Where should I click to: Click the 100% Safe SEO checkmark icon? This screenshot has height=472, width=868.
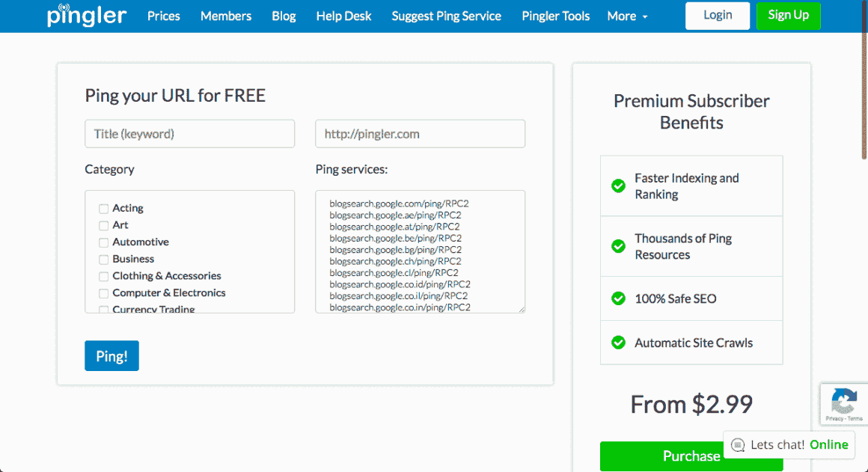[618, 298]
